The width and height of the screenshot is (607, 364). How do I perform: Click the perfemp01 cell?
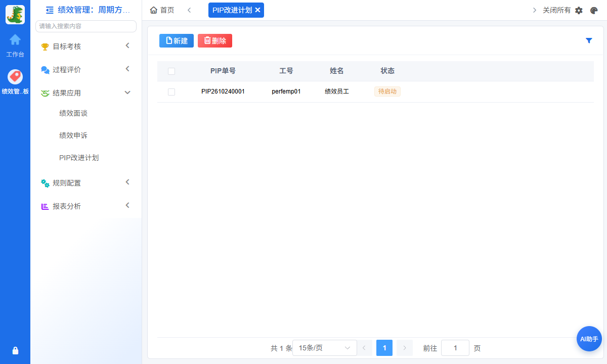point(286,92)
